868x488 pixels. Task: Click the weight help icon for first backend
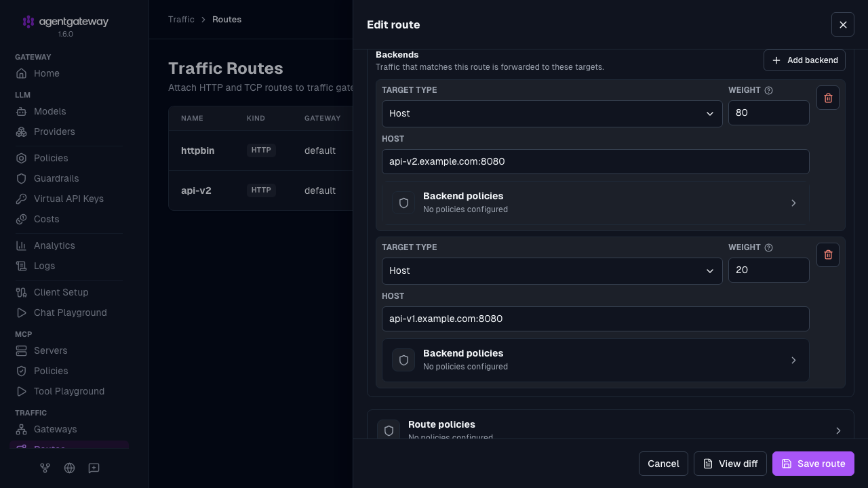(768, 90)
